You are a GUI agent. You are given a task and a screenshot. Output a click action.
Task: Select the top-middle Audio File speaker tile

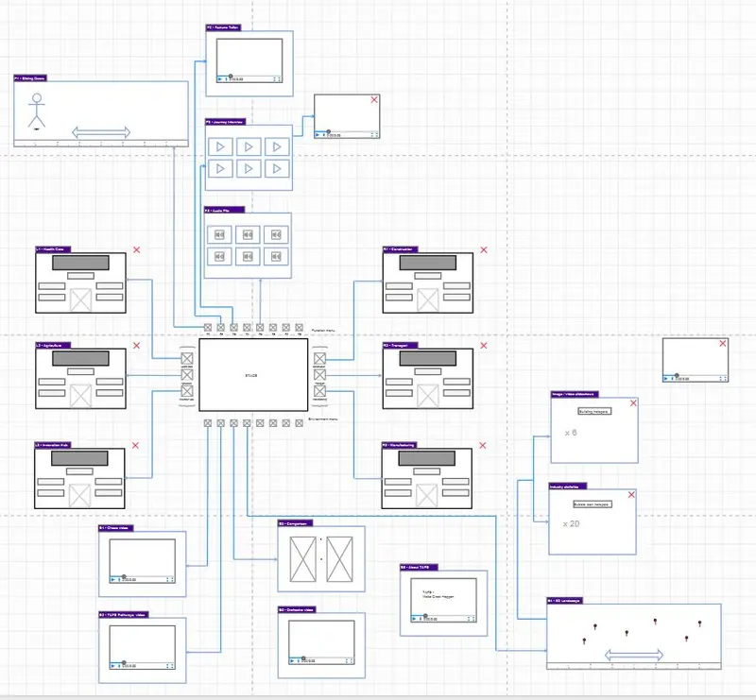coord(248,235)
